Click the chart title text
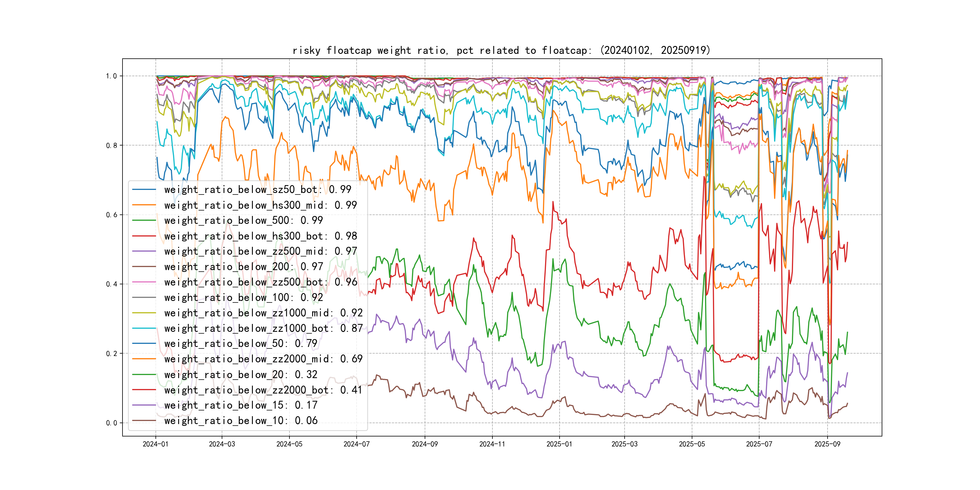980x490 pixels. [x=501, y=50]
